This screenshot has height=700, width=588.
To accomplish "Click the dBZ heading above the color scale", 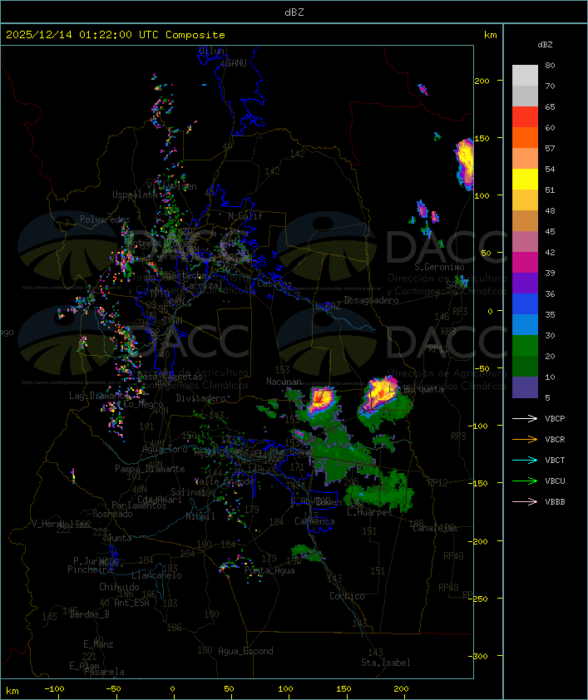I will tap(545, 45).
